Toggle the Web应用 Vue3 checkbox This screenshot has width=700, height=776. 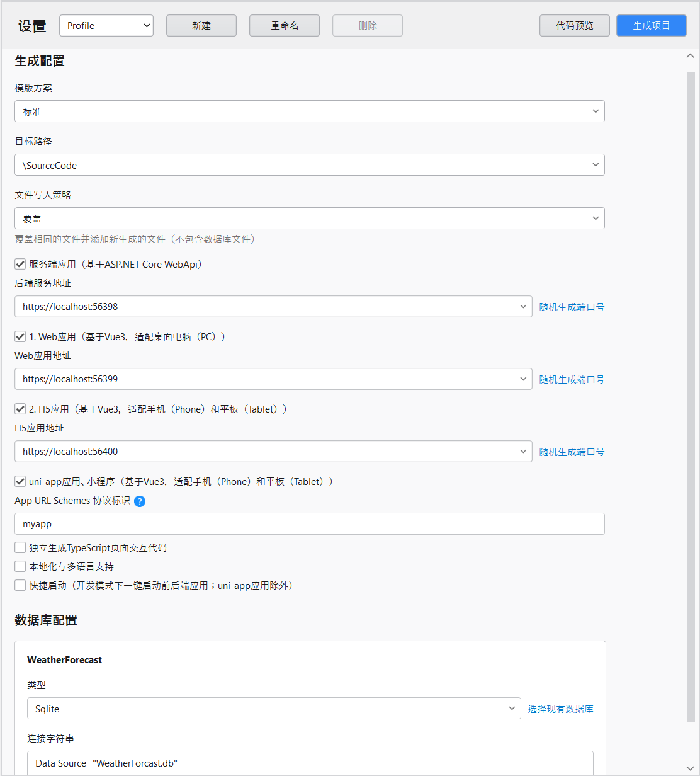[x=20, y=336]
